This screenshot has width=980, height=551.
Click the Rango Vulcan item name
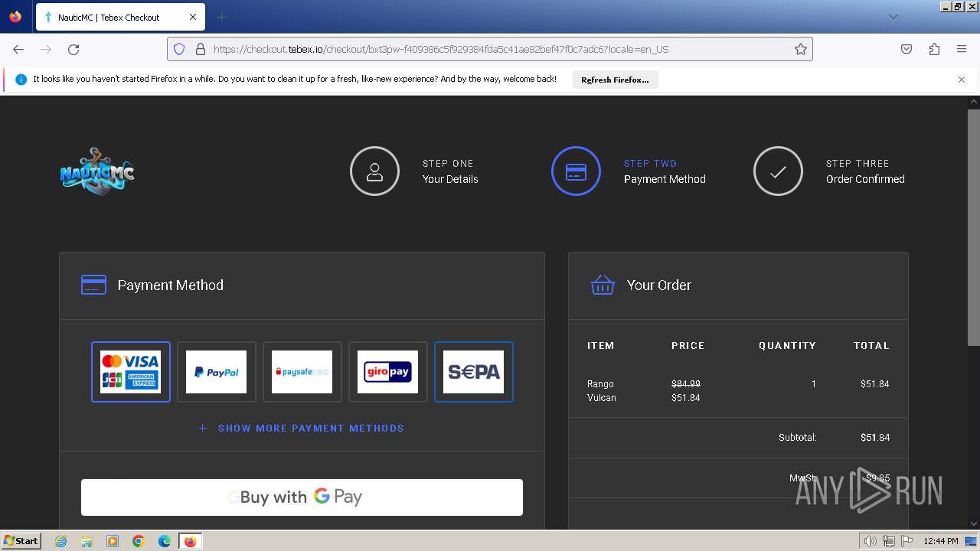(602, 391)
